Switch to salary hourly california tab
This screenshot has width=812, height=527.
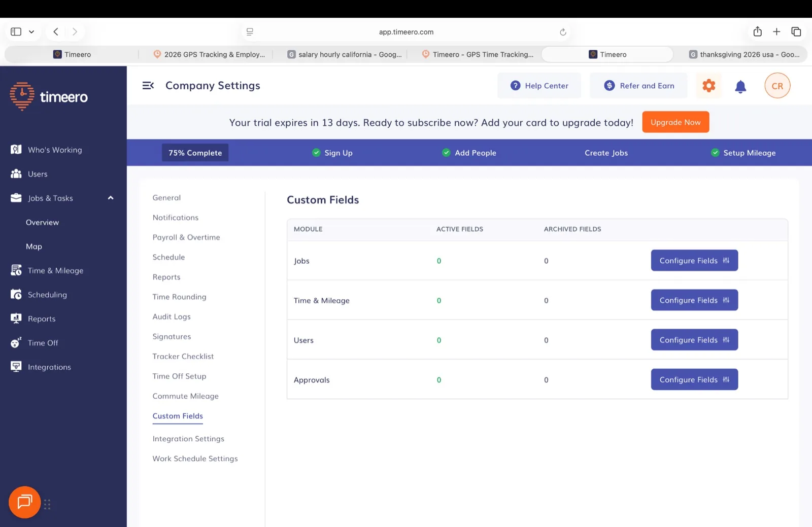pos(345,54)
